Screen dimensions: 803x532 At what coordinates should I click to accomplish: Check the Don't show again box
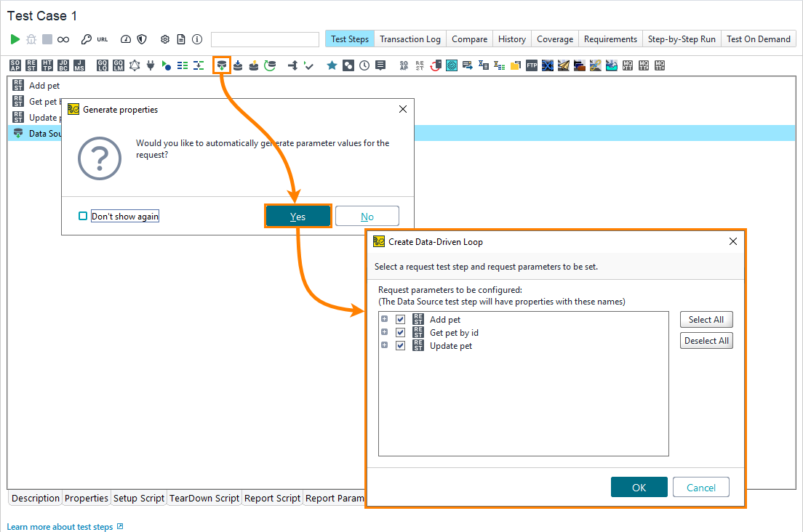[83, 215]
